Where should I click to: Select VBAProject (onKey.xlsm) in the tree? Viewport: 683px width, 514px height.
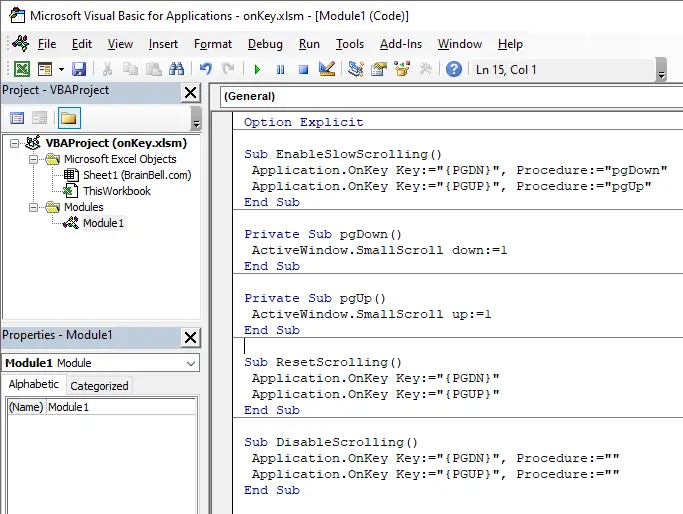coord(116,143)
